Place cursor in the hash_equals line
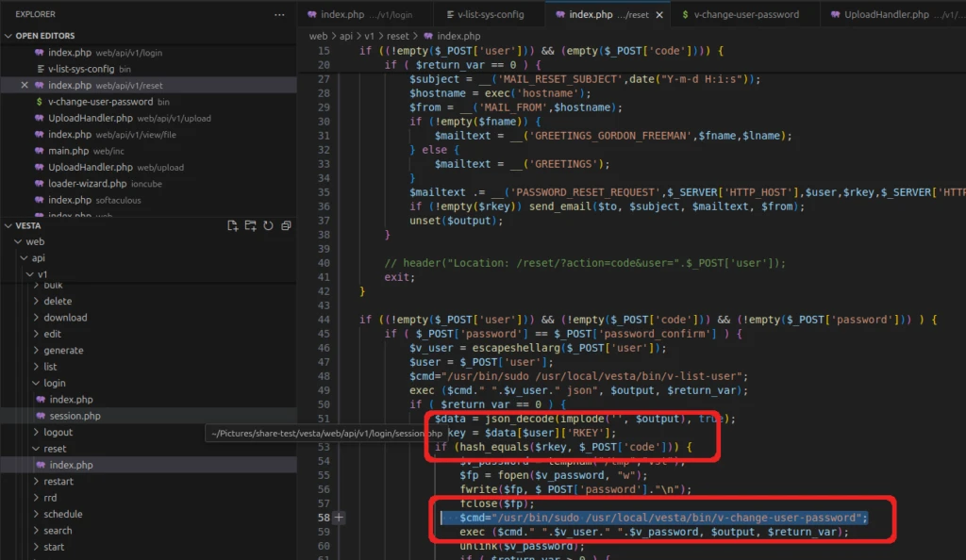The image size is (966, 560). (563, 447)
